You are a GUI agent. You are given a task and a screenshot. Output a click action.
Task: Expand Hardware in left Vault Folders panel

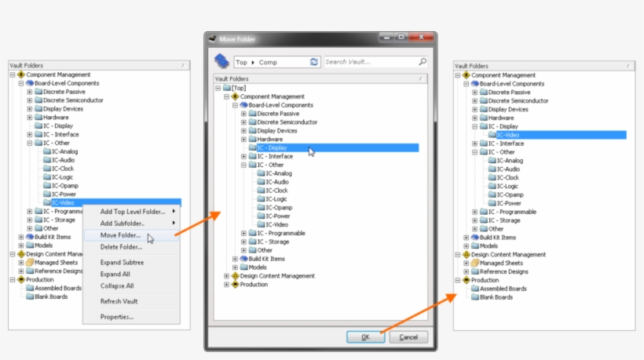tap(30, 118)
